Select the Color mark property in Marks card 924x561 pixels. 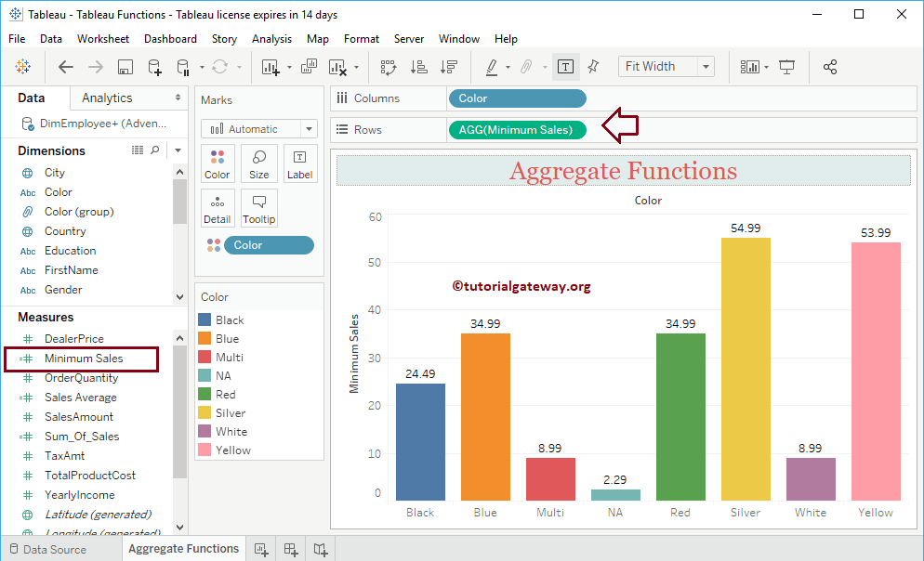click(x=217, y=163)
